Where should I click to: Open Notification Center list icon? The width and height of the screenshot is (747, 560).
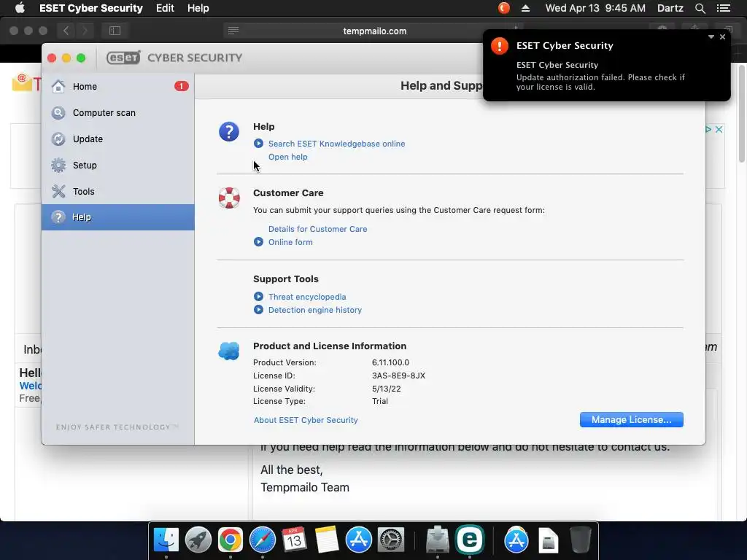pyautogui.click(x=723, y=8)
